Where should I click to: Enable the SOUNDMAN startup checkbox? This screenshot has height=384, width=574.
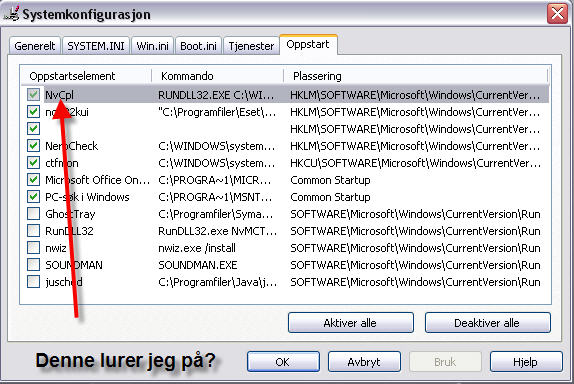tap(33, 265)
